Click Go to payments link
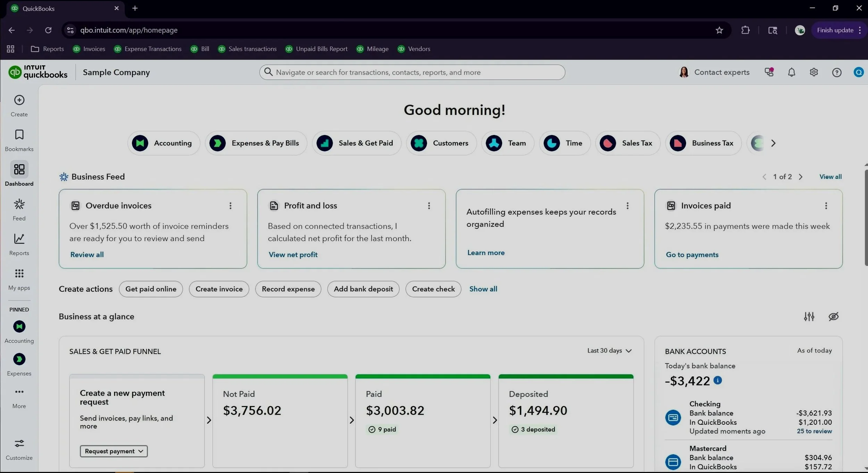The height and width of the screenshot is (473, 868). 692,255
